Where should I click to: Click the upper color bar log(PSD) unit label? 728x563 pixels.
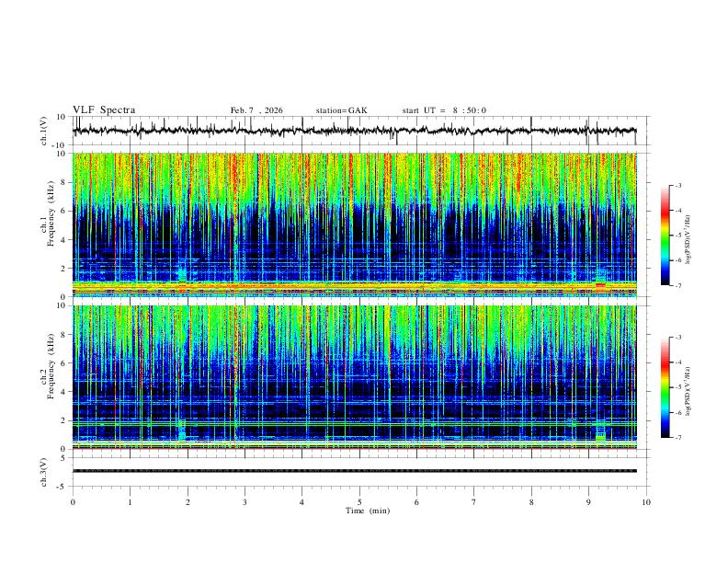pos(688,239)
